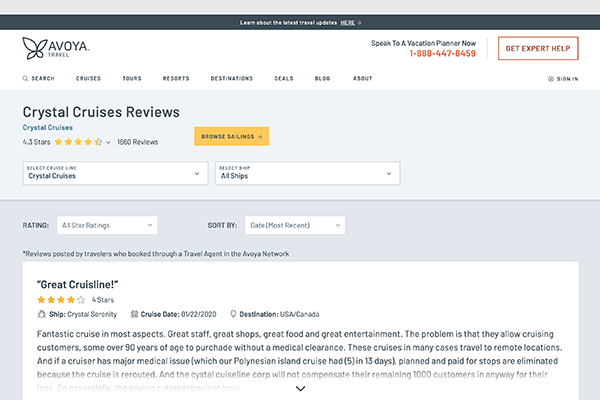Expand the star rating breakdown chevron
The image size is (600, 400).
click(108, 142)
